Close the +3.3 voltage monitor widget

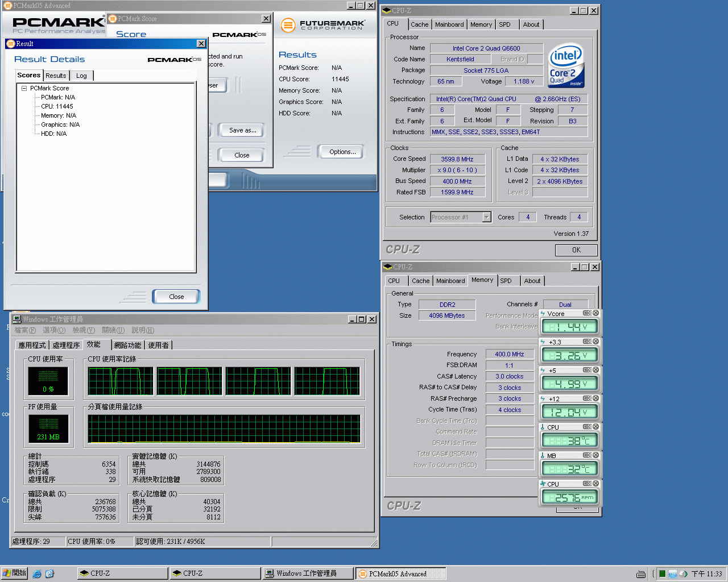click(x=595, y=342)
